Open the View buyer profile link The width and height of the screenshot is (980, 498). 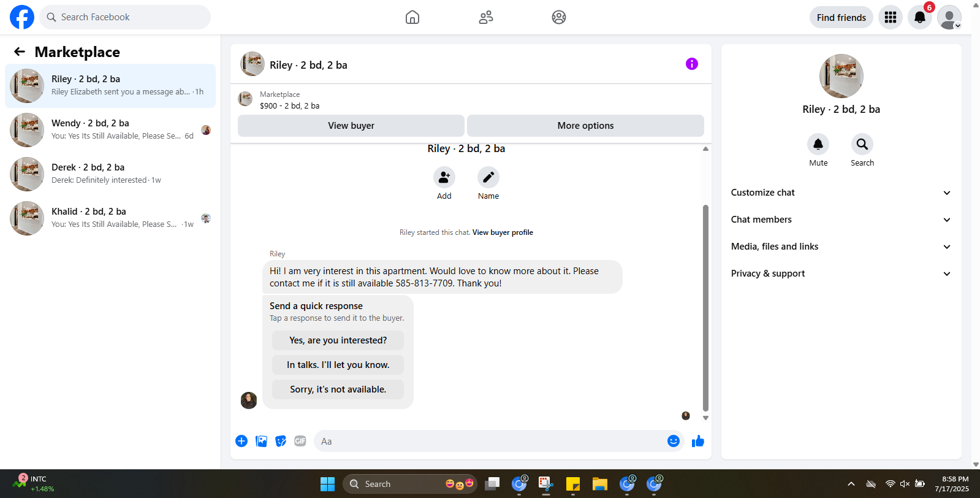503,232
